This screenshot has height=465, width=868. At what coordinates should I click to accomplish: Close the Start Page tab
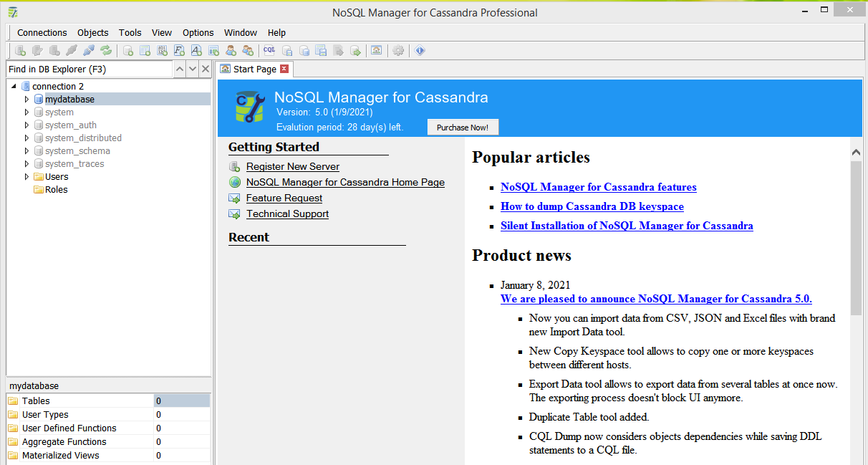[284, 69]
